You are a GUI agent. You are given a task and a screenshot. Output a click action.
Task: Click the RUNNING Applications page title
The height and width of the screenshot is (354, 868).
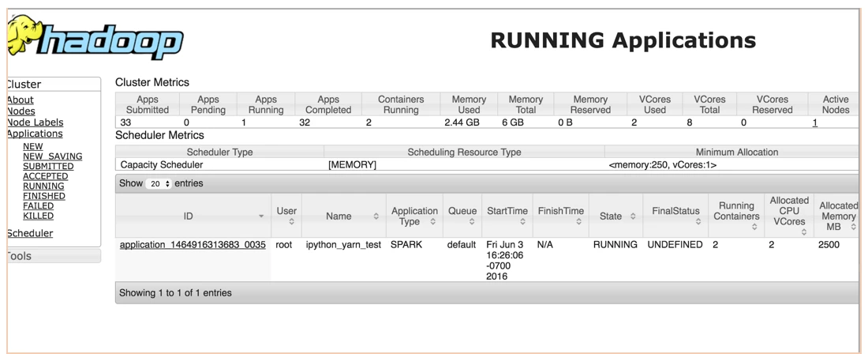click(623, 40)
